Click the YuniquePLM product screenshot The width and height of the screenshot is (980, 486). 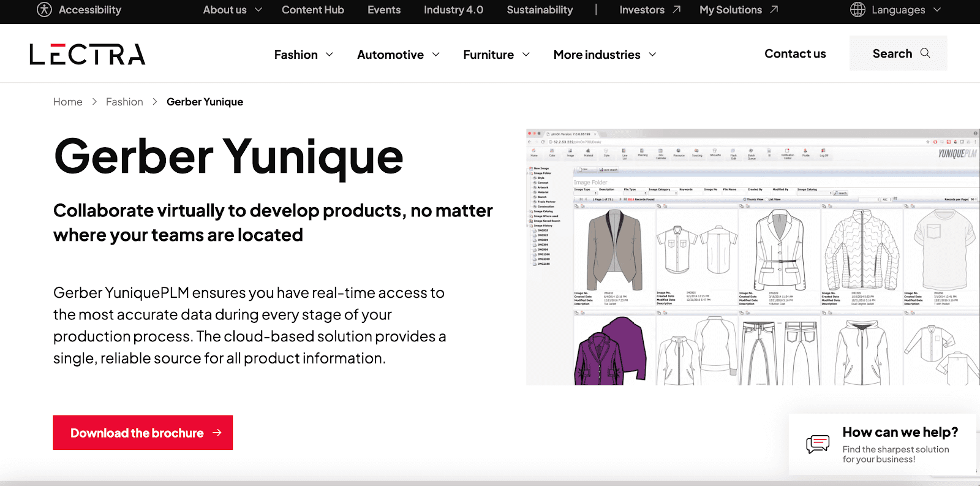753,257
